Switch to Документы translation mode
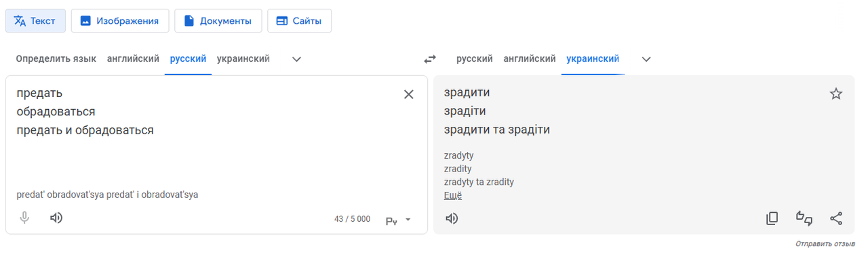Screen dimensions: 868x259 coord(218,20)
